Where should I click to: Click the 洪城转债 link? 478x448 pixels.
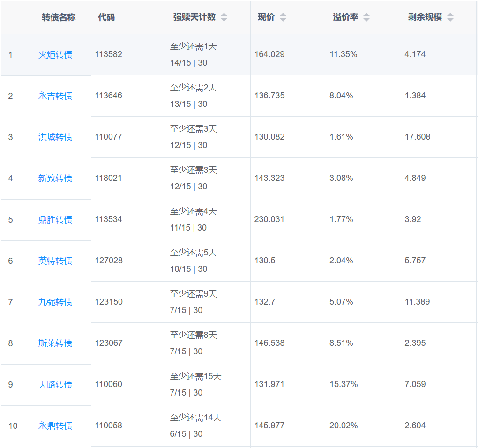click(x=55, y=137)
